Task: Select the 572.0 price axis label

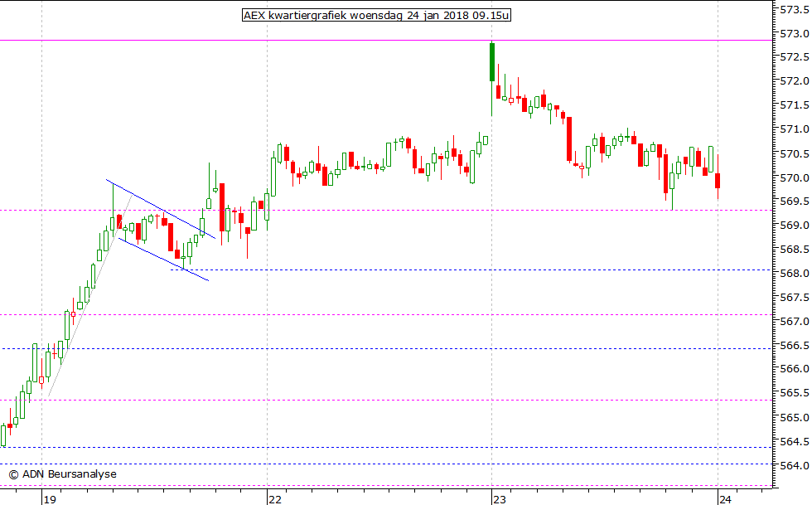Action: 795,81
